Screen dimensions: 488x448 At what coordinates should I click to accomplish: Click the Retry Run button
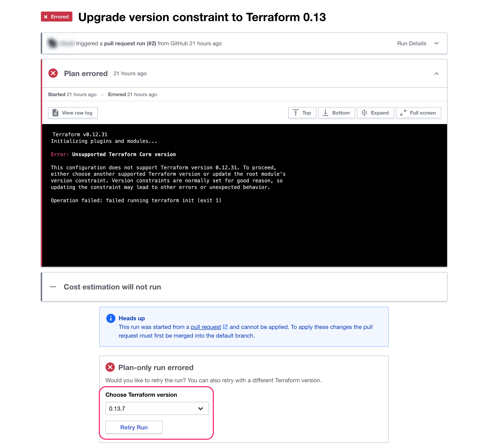pos(134,427)
